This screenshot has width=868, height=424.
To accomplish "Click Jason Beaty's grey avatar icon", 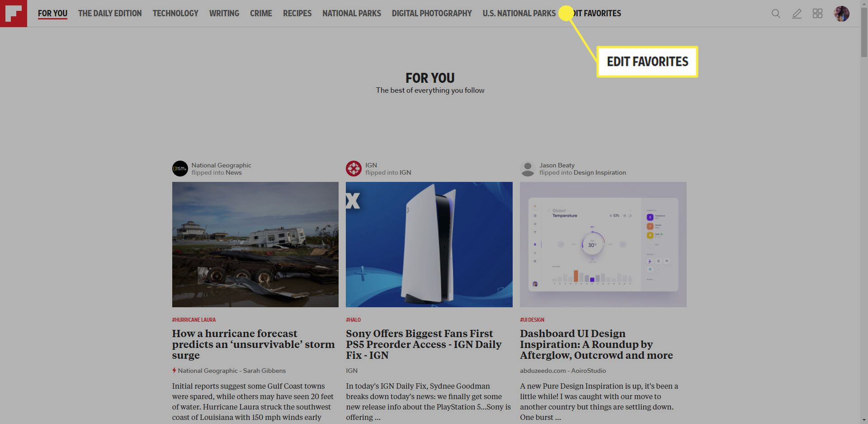I will tap(528, 169).
